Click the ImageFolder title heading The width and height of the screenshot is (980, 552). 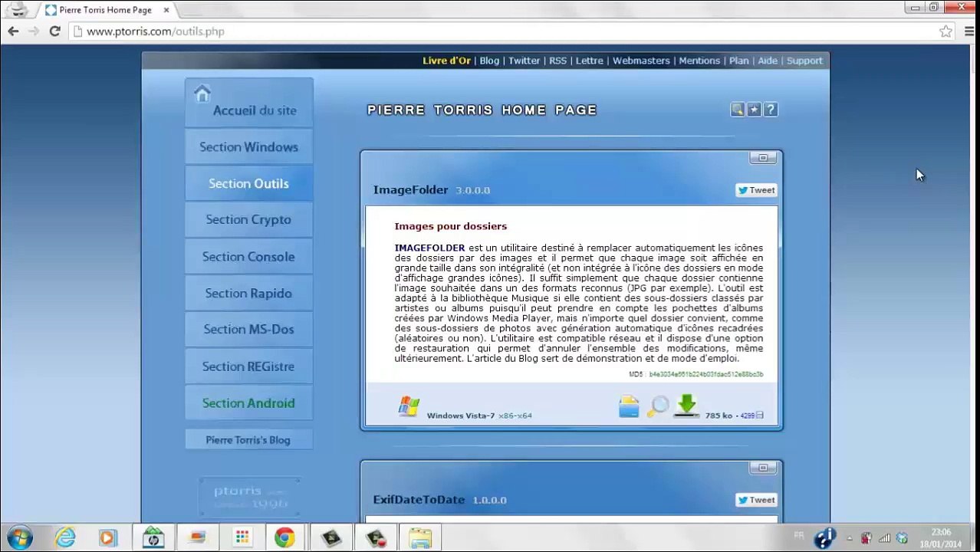tap(410, 190)
